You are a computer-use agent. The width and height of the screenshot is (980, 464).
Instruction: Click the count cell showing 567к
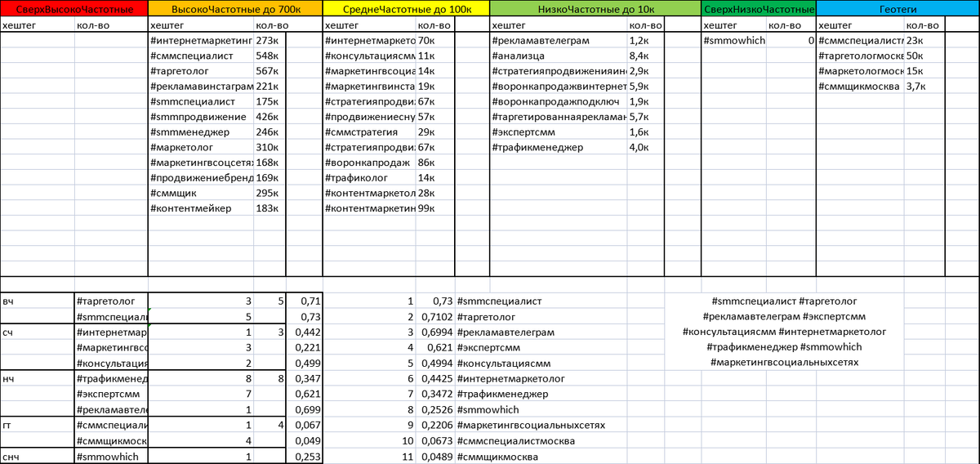click(269, 71)
